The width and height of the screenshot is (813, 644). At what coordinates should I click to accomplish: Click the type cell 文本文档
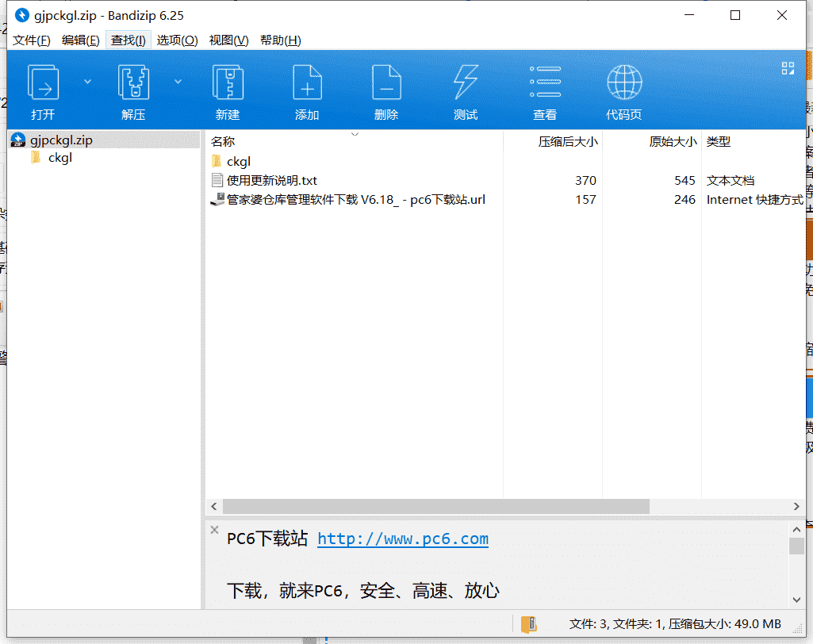[730, 181]
